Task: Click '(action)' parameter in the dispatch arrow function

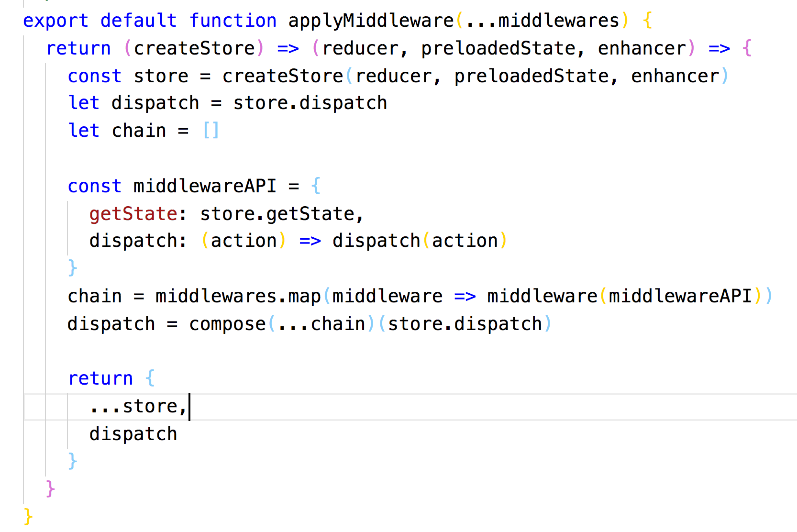Action: click(244, 241)
